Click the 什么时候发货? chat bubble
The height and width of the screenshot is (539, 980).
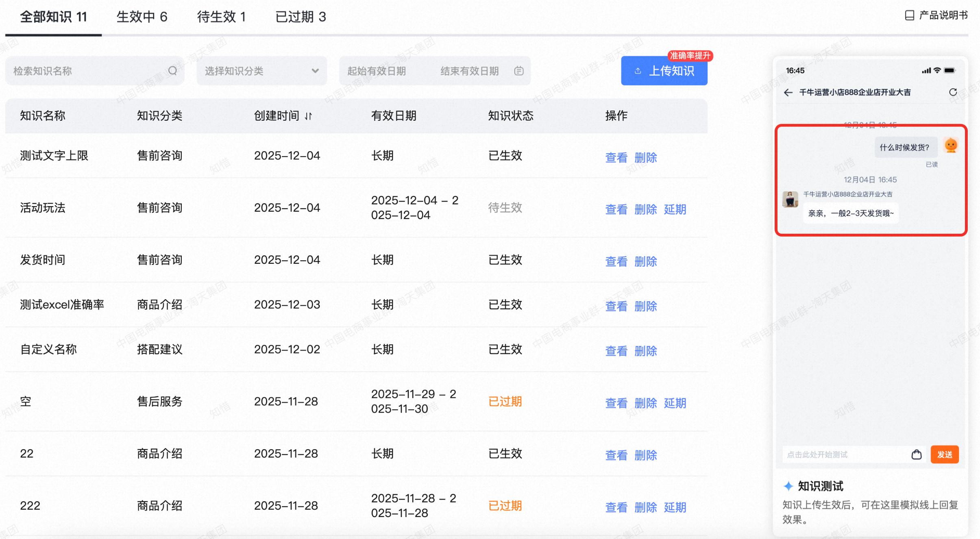pyautogui.click(x=906, y=147)
